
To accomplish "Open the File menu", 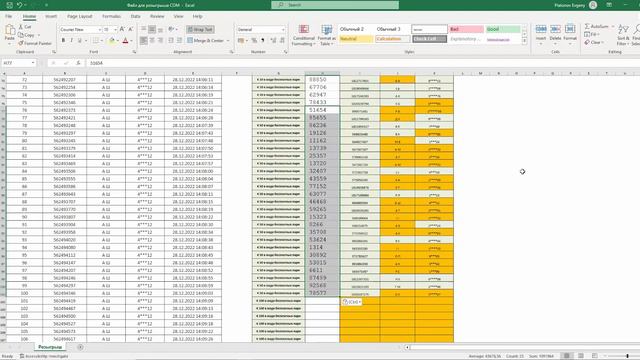I will (9, 16).
